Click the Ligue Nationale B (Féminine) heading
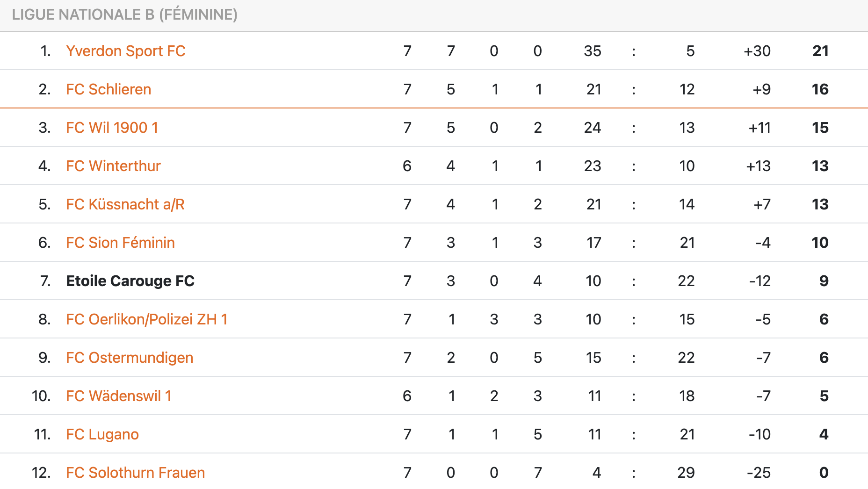Viewport: 868px width, 489px height. (x=125, y=15)
